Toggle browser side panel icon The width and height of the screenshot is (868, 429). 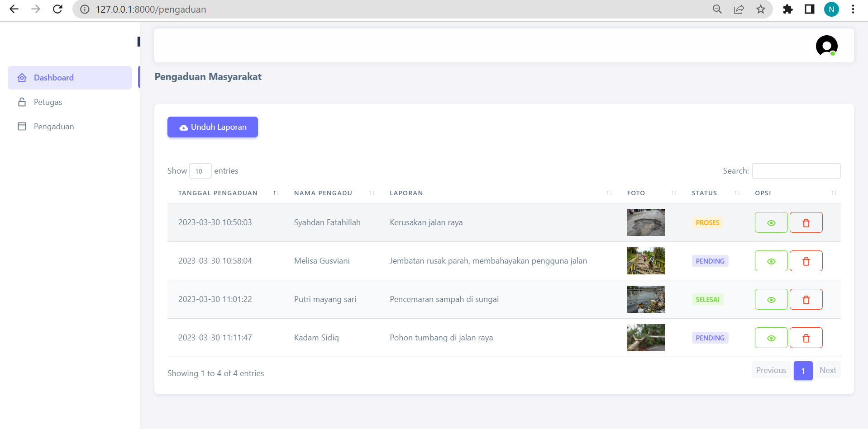click(810, 9)
